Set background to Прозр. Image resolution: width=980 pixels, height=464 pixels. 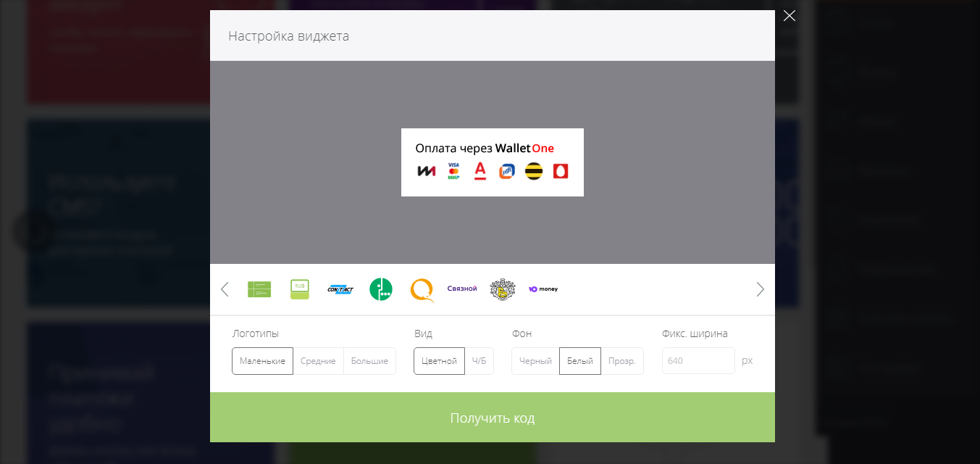(x=622, y=361)
